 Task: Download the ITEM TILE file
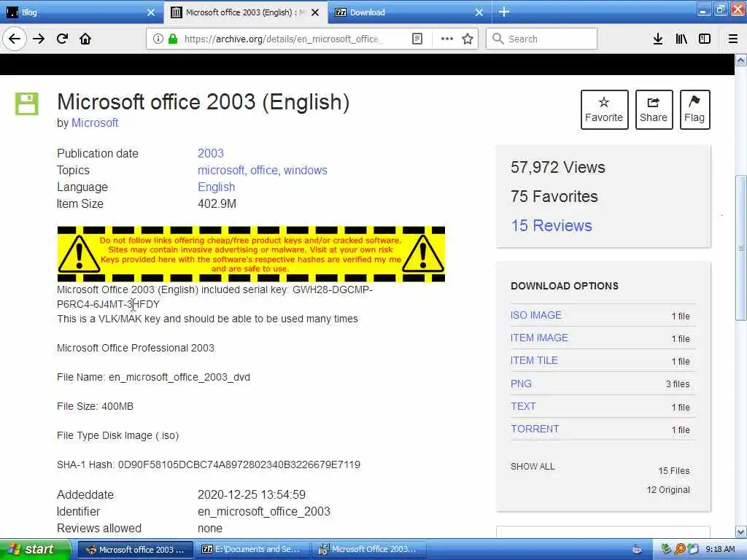point(534,360)
